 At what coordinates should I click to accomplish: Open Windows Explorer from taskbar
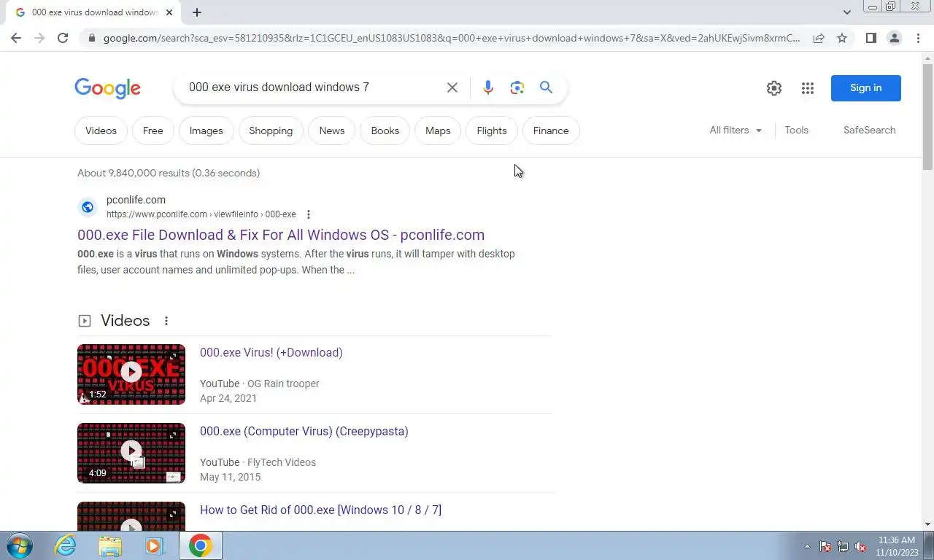(x=110, y=545)
